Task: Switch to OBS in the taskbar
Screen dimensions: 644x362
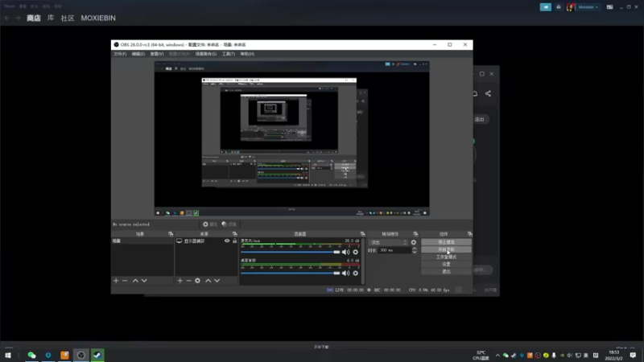Action: [x=81, y=355]
